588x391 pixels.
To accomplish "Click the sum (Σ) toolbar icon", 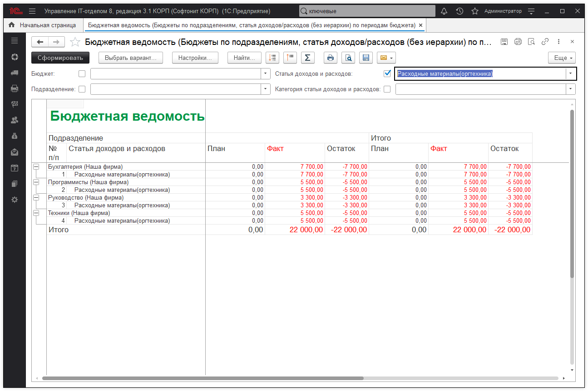I will pyautogui.click(x=307, y=58).
